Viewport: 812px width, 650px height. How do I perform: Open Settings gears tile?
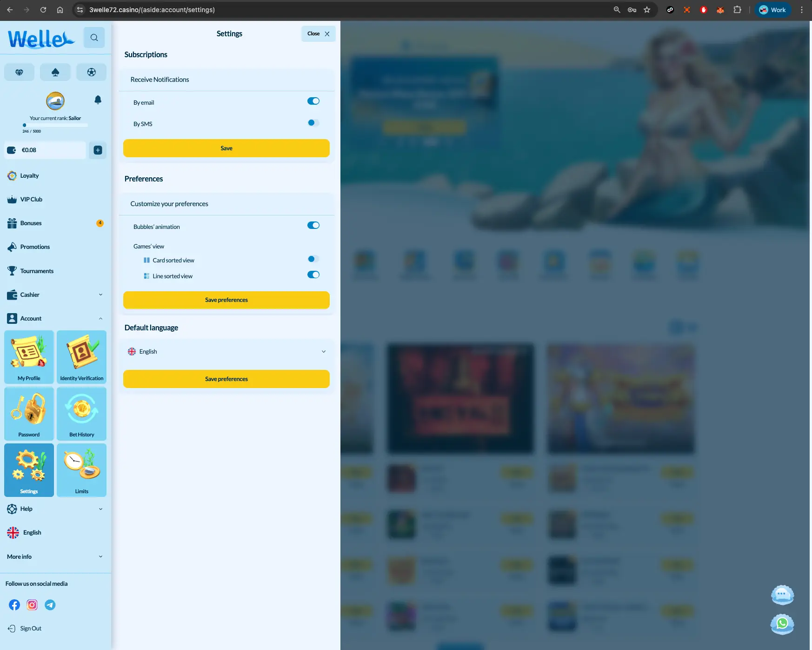[x=29, y=470]
